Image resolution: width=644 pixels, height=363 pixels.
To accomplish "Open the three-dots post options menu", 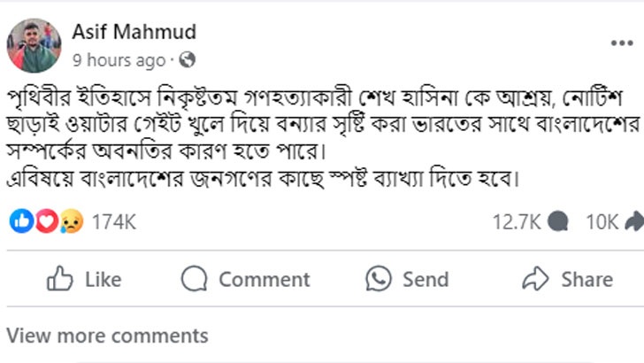I will (621, 42).
